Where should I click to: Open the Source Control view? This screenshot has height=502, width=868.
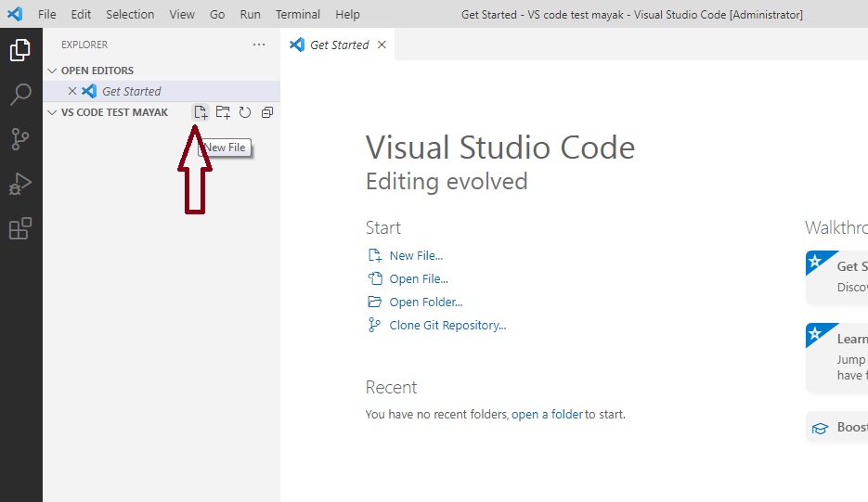(20, 139)
